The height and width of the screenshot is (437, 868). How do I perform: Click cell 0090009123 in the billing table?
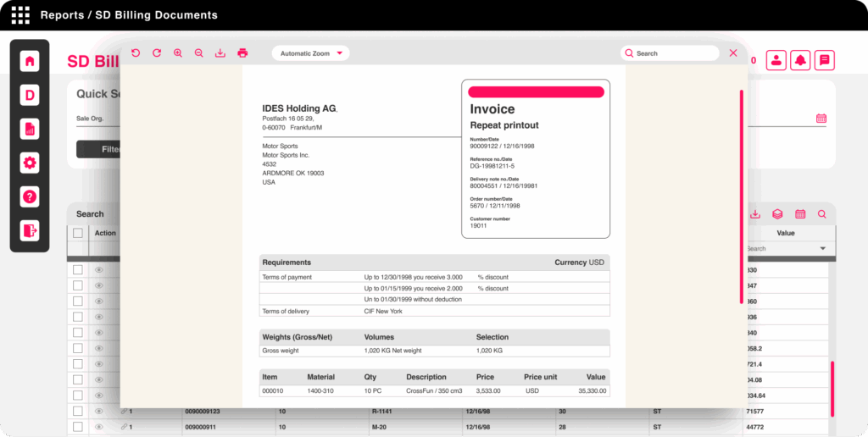(x=203, y=411)
